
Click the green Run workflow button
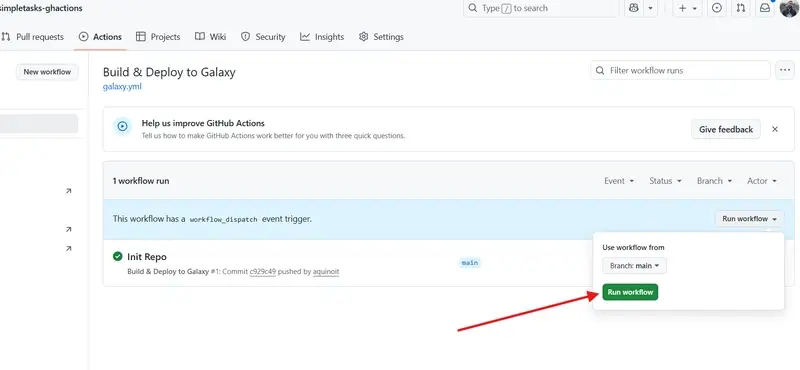coord(630,292)
